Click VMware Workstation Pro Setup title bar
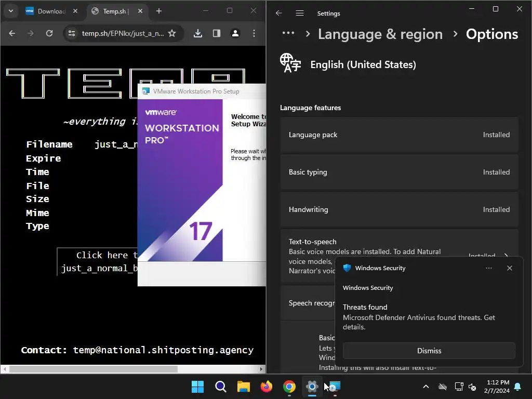Viewport: 532px width, 399px height. (202, 91)
